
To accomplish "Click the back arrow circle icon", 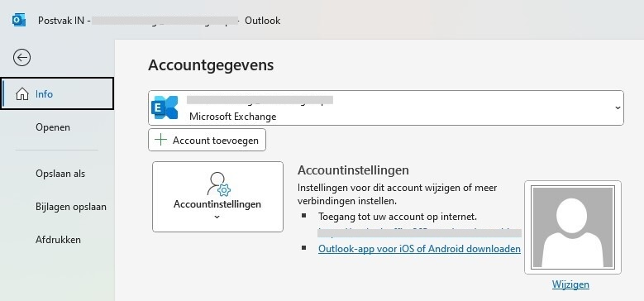I will (21, 58).
